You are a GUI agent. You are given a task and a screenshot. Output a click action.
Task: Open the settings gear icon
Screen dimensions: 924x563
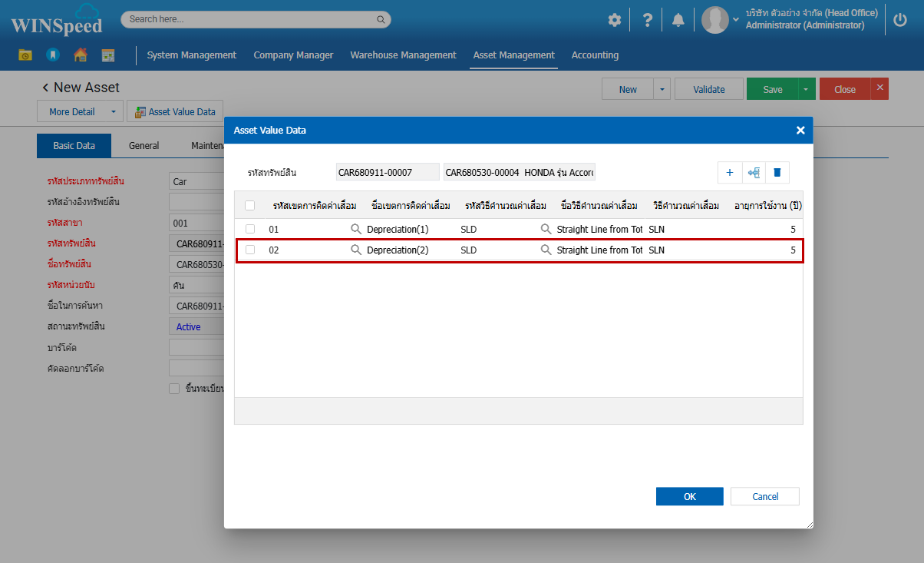click(615, 21)
